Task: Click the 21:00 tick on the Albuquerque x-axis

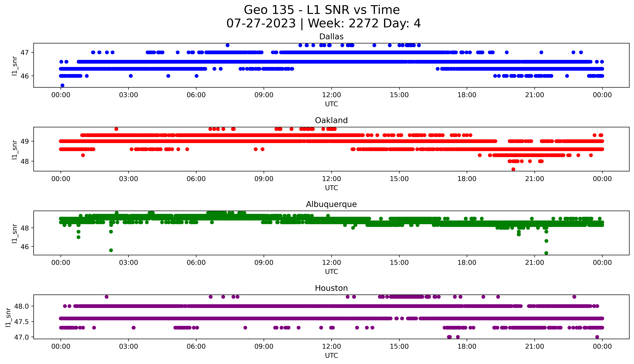Action: [535, 263]
